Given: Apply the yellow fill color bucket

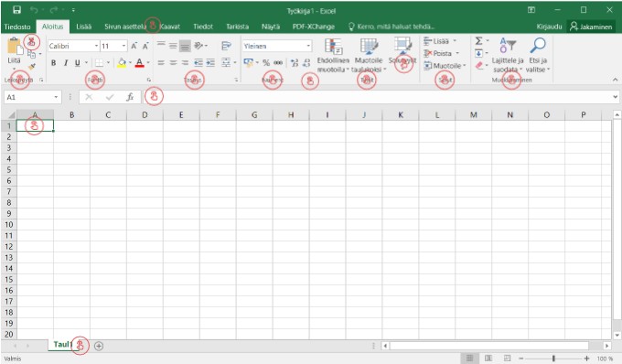Looking at the screenshot, I should pyautogui.click(x=122, y=63).
